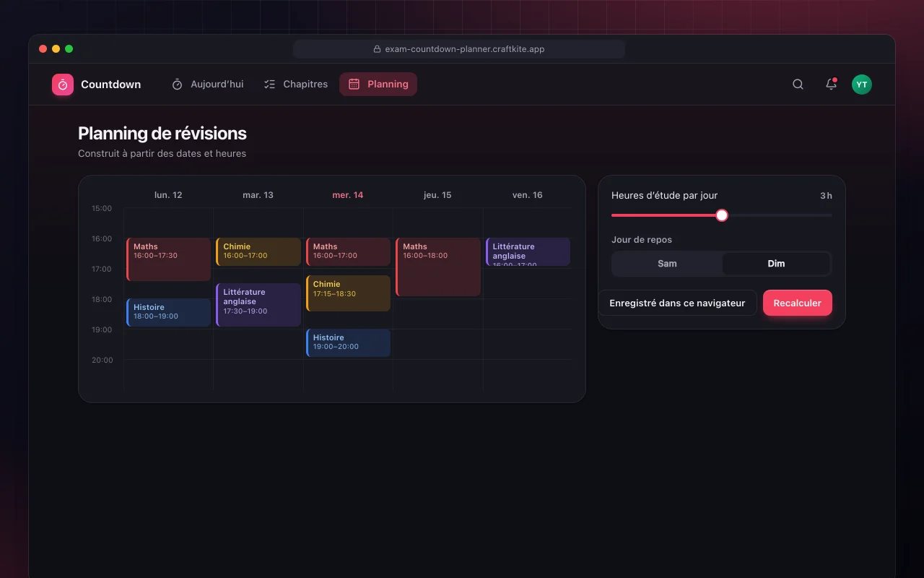Open Wednesday's Chimie 17:15–18:30 session

point(348,293)
